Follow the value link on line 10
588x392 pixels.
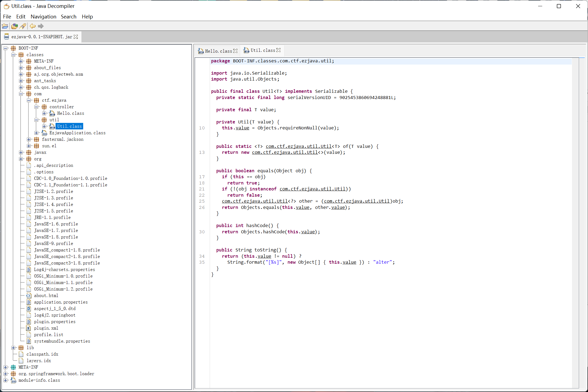(x=242, y=128)
